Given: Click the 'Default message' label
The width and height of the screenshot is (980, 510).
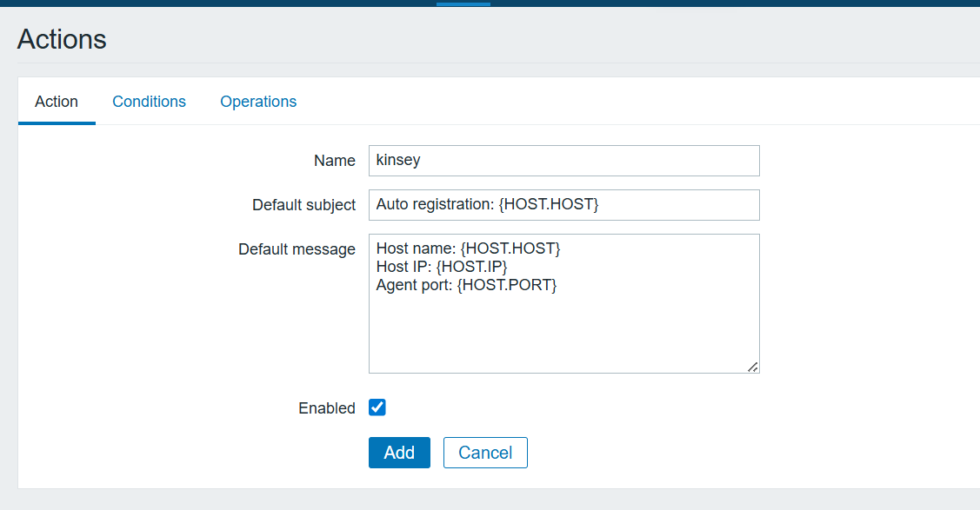Looking at the screenshot, I should (297, 249).
